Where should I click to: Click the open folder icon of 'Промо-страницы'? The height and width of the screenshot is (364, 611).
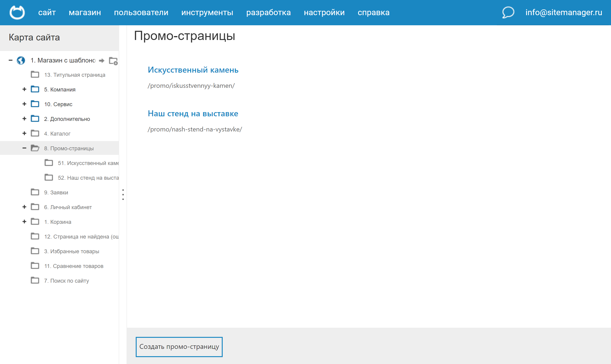[x=35, y=148]
